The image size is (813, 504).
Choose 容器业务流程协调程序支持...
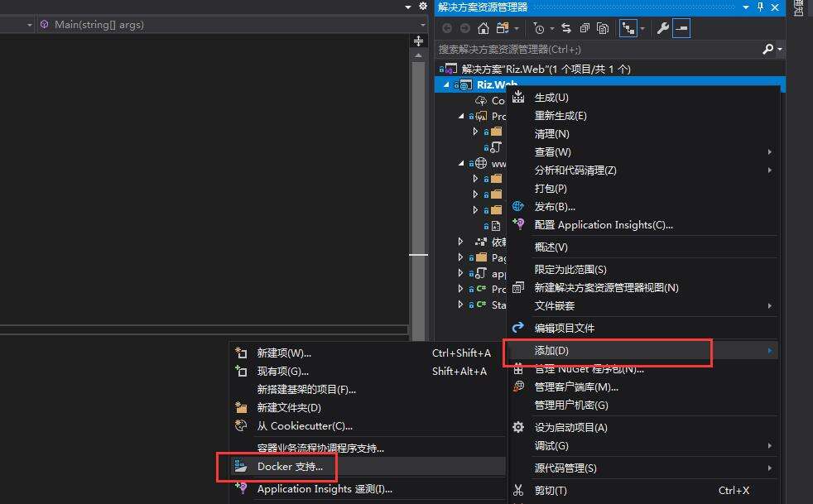(x=368, y=448)
